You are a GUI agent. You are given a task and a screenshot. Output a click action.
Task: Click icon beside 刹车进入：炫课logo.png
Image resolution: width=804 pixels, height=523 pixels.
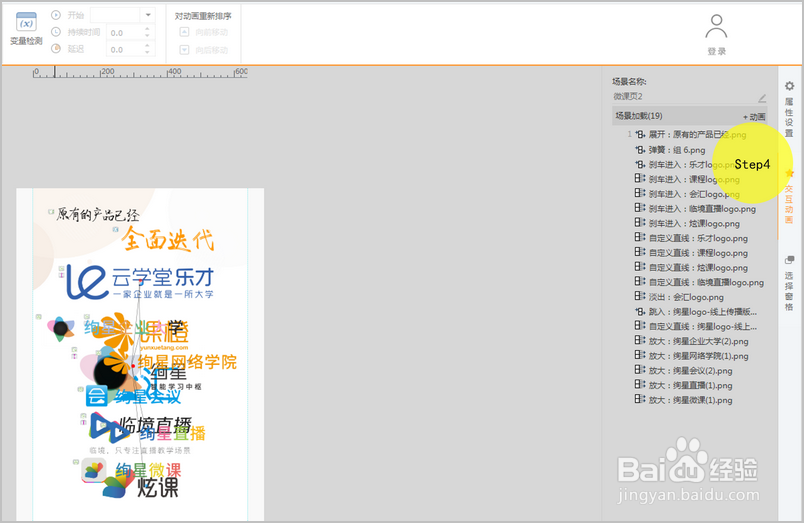[640, 223]
